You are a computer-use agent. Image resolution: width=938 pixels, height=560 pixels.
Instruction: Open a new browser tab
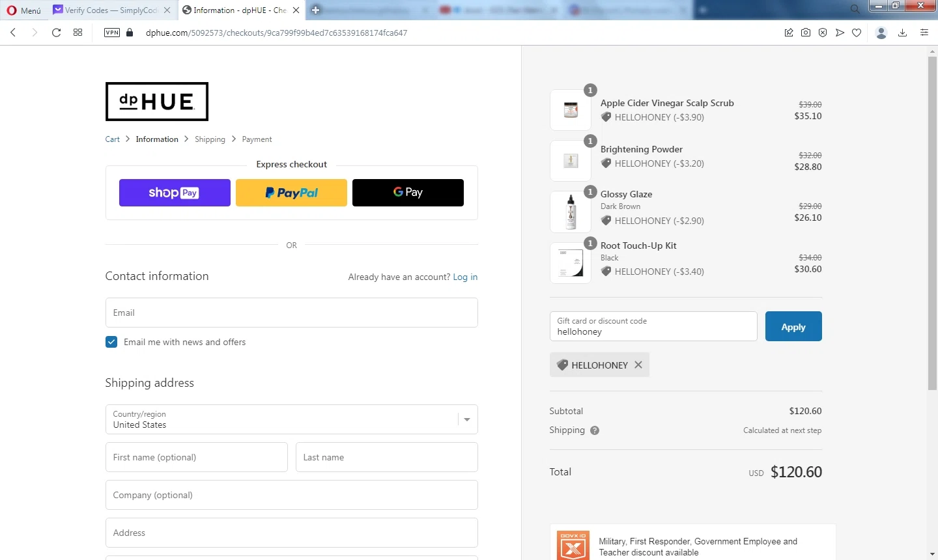[316, 10]
